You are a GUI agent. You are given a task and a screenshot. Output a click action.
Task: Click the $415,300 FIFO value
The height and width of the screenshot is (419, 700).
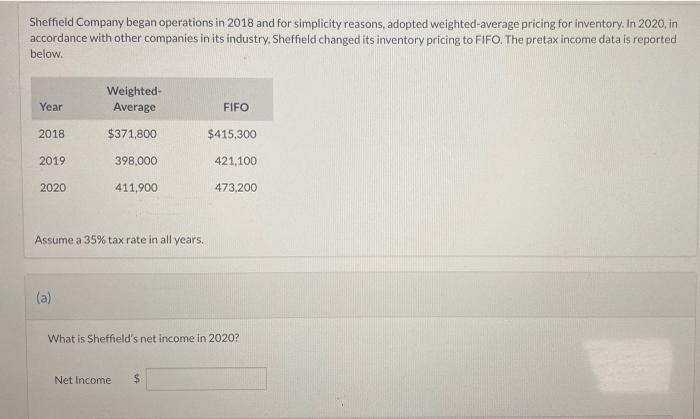click(x=232, y=134)
